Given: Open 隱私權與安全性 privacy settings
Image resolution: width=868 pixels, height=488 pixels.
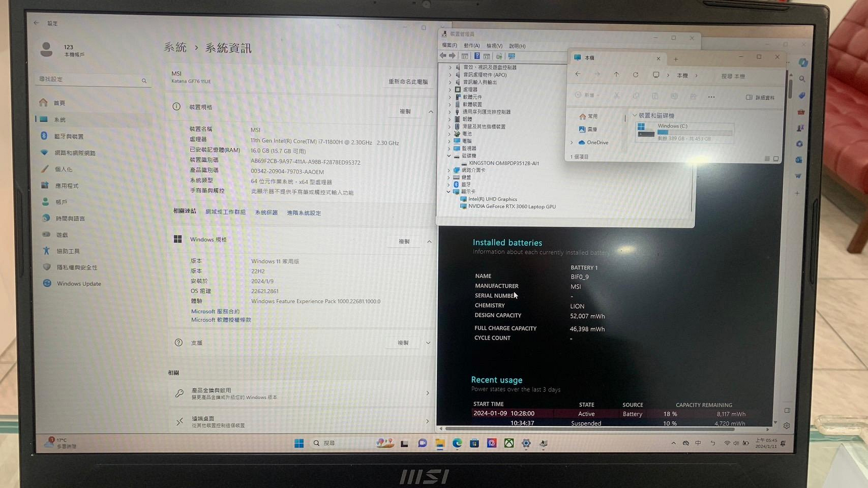Looking at the screenshot, I should pyautogui.click(x=77, y=267).
